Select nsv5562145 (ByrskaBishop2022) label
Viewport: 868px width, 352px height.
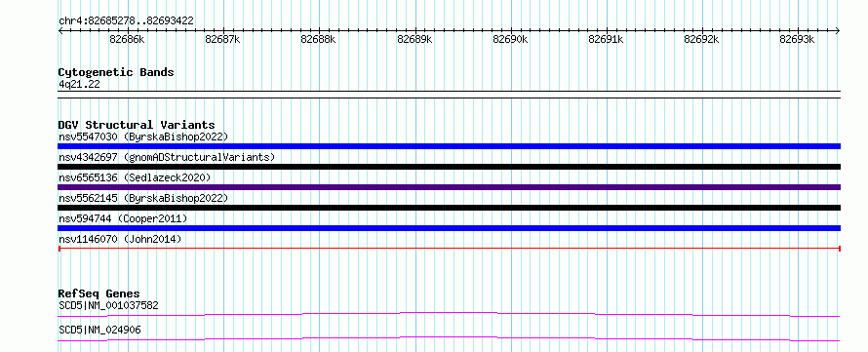click(142, 198)
